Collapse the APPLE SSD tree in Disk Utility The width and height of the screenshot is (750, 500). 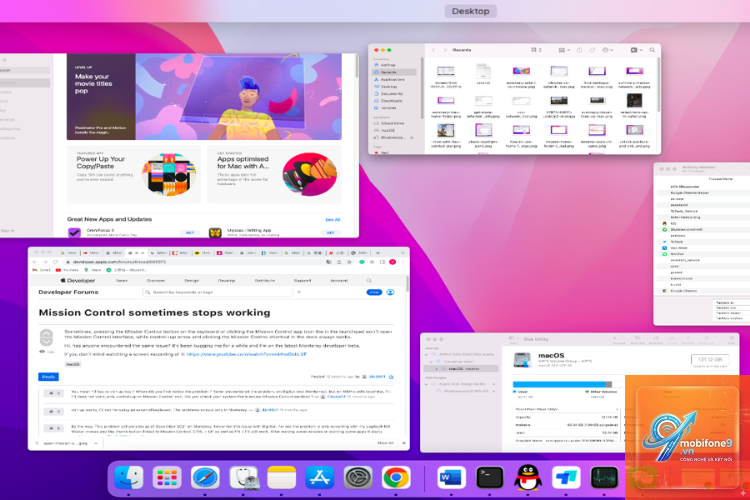(x=426, y=355)
